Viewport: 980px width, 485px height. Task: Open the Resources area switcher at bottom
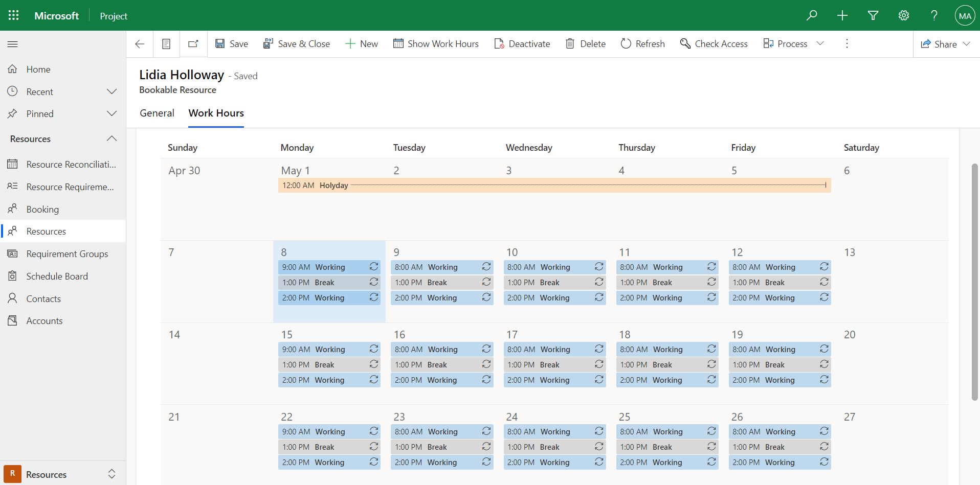(61, 474)
